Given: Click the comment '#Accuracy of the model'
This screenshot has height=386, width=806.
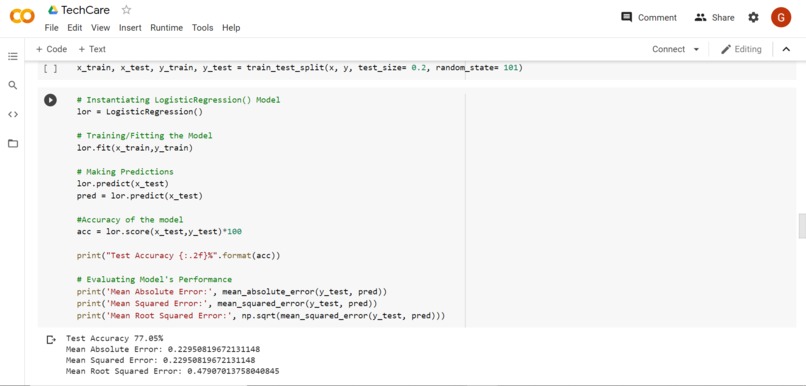Looking at the screenshot, I should [130, 219].
